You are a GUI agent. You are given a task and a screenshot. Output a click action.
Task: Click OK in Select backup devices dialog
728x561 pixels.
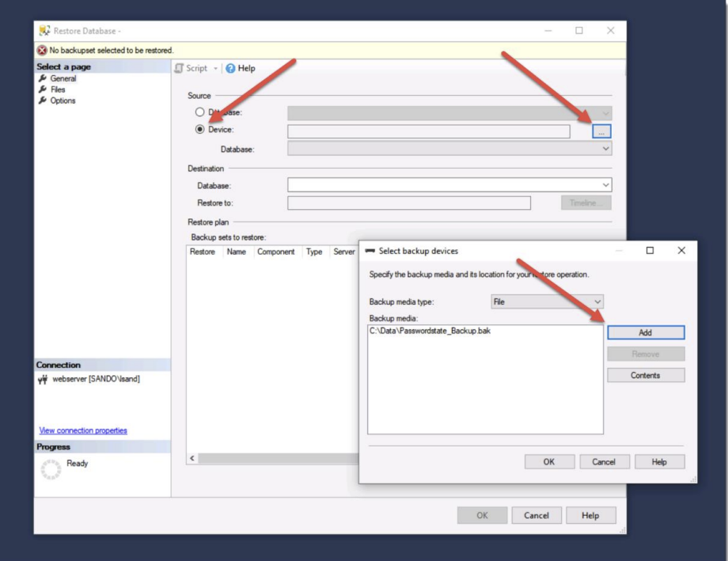[549, 462]
